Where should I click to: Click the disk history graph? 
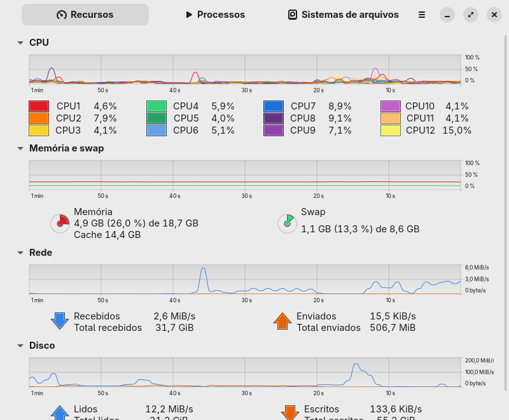[245, 372]
